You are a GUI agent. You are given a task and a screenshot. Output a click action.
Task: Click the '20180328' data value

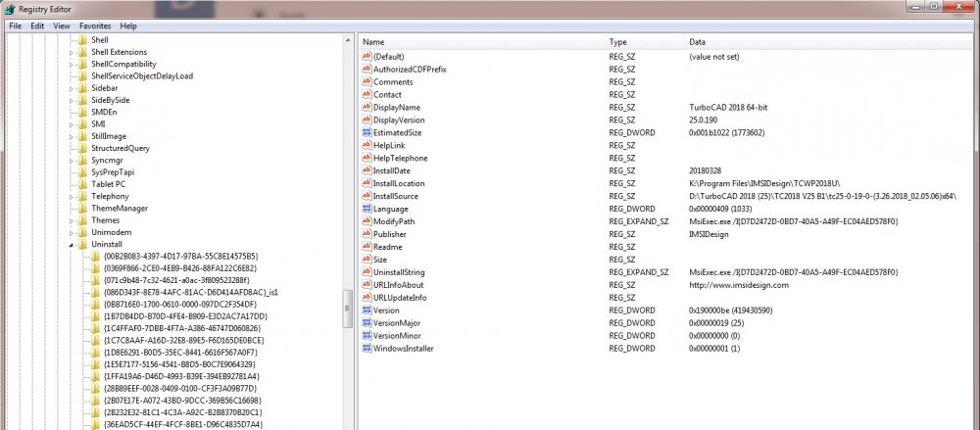point(707,170)
